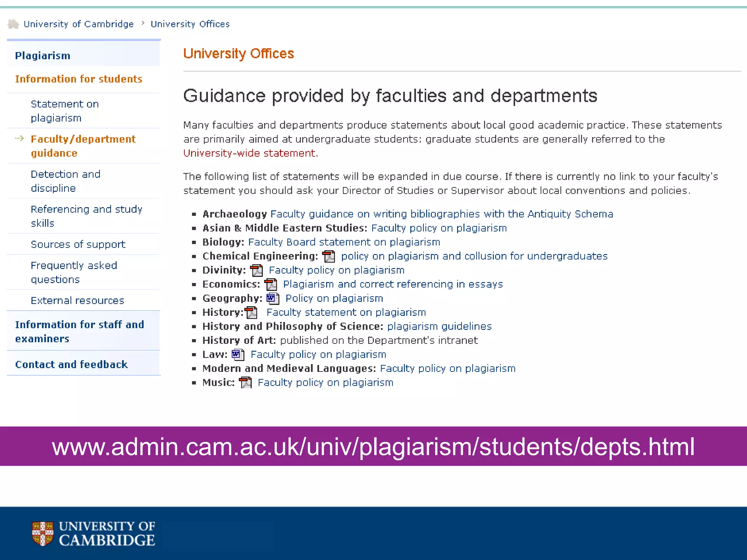Click the www.admin.cam.ac.uk URL in purple banner
The height and width of the screenshot is (560, 747).
373,447
